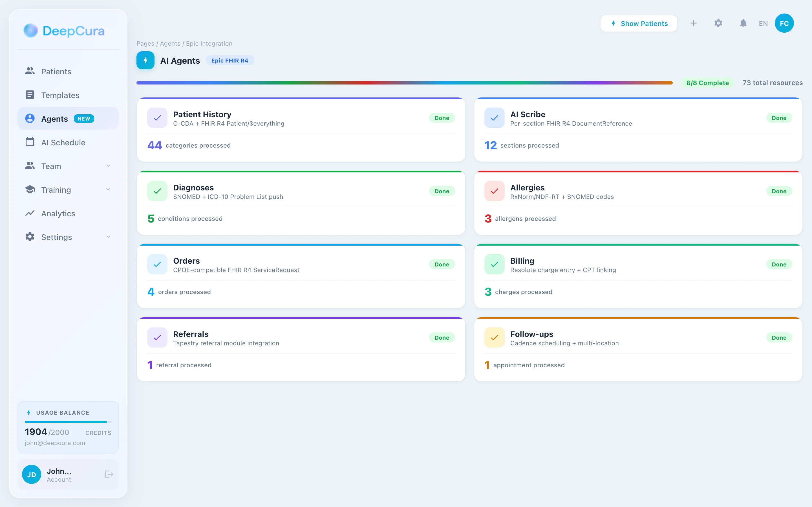The image size is (812, 507).
Task: Click the Follow-ups yellow checkmark box
Action: click(x=494, y=337)
